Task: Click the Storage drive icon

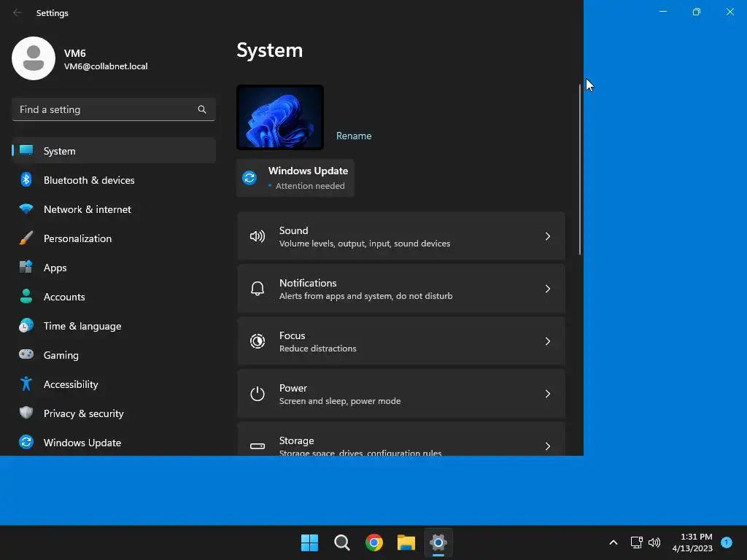Action: click(x=258, y=446)
